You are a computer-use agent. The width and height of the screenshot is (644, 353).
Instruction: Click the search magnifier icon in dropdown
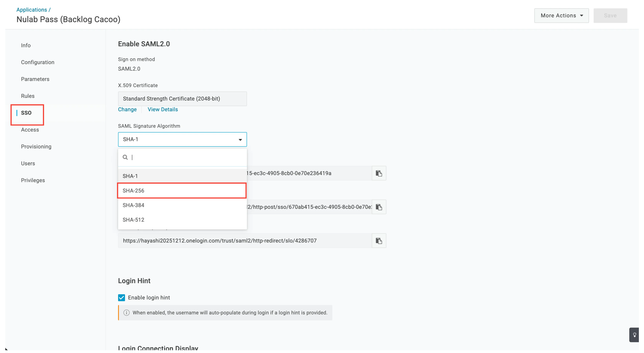[125, 157]
